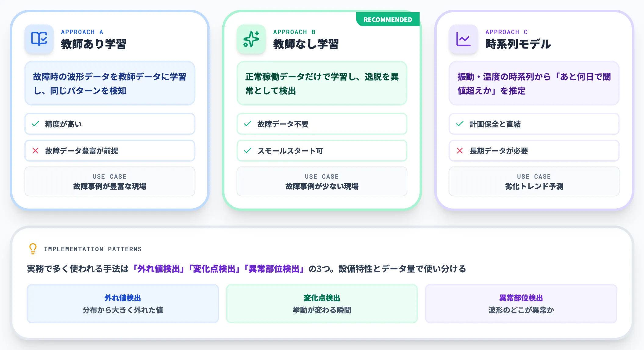Image resolution: width=644 pixels, height=350 pixels.
Task: Toggle the 計画保全と直結 checkmark item
Action: 533,124
